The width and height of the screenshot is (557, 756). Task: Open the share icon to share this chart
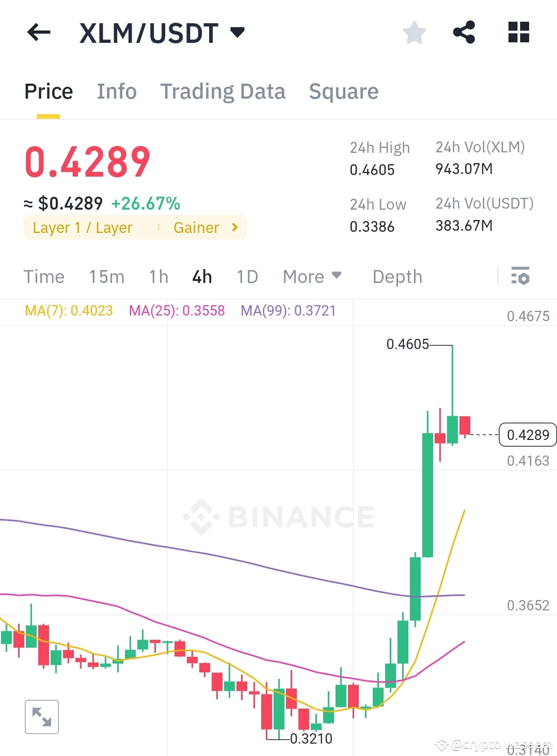(464, 32)
